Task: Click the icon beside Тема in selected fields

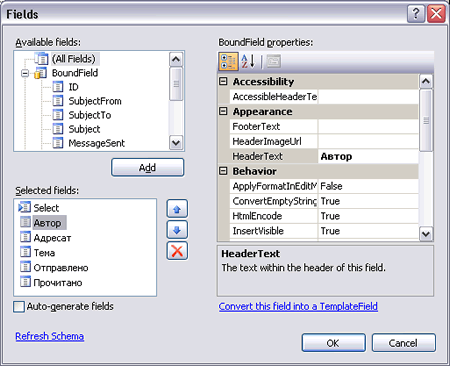Action: [25, 252]
